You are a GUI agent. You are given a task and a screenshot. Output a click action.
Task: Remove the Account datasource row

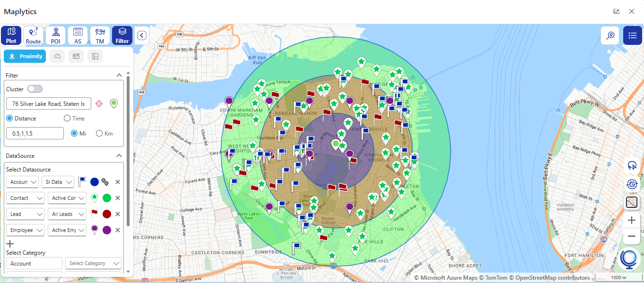[118, 182]
